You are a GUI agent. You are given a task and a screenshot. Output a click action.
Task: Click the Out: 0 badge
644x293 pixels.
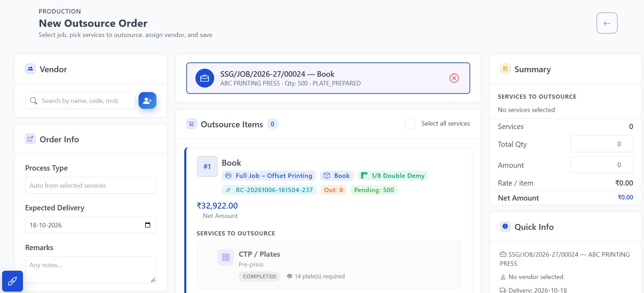point(333,190)
